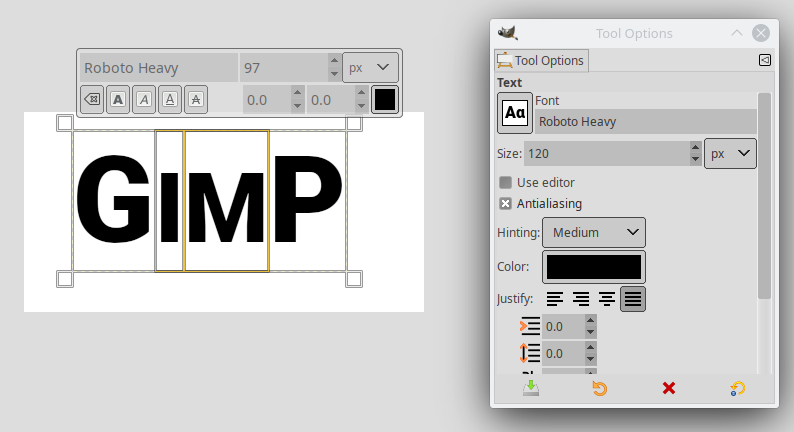Increase baseline offset in on-canvas toolbar
794x432 pixels.
(297, 93)
